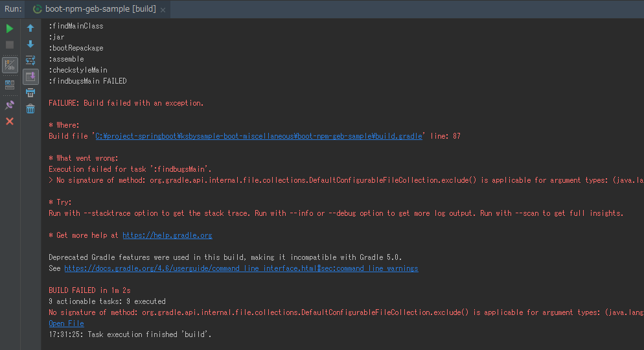Click the Print icon

[x=30, y=93]
